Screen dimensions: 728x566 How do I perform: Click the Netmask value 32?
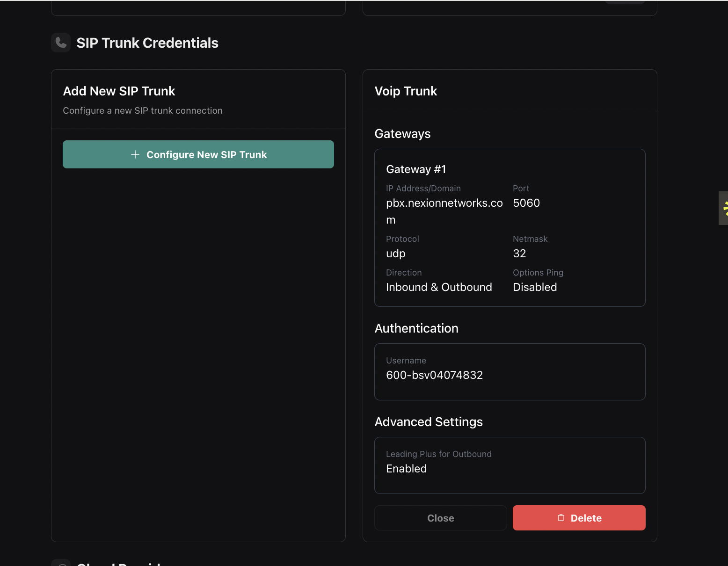pyautogui.click(x=519, y=253)
